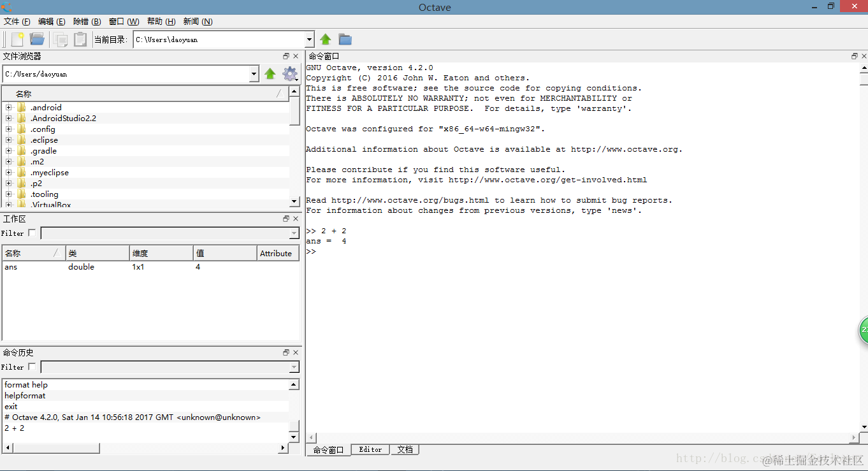Undock the 工作区 workspace panel
868x471 pixels.
point(286,219)
